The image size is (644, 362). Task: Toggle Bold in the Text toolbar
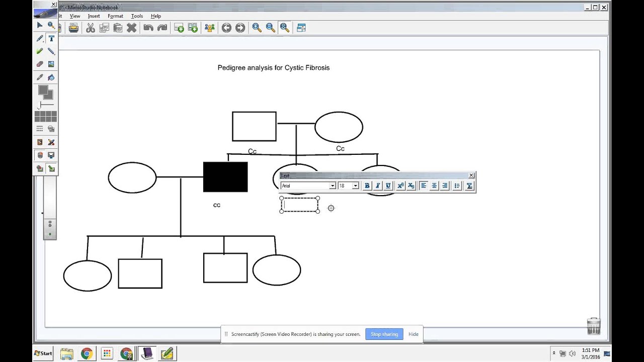pyautogui.click(x=367, y=186)
